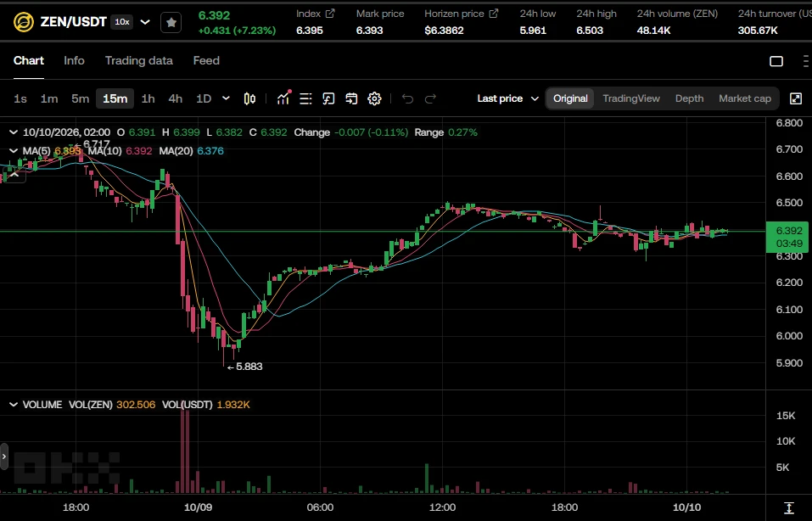
Task: Show the Depth chart
Action: point(689,98)
